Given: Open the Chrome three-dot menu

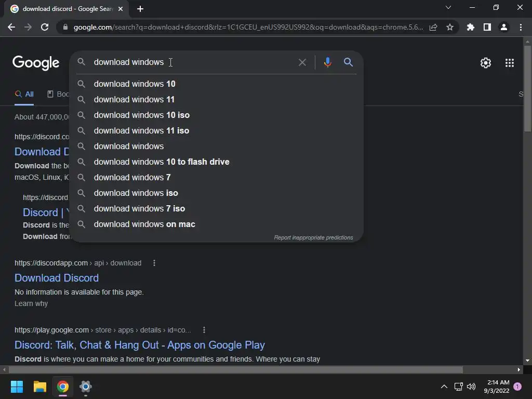Looking at the screenshot, I should click(521, 27).
